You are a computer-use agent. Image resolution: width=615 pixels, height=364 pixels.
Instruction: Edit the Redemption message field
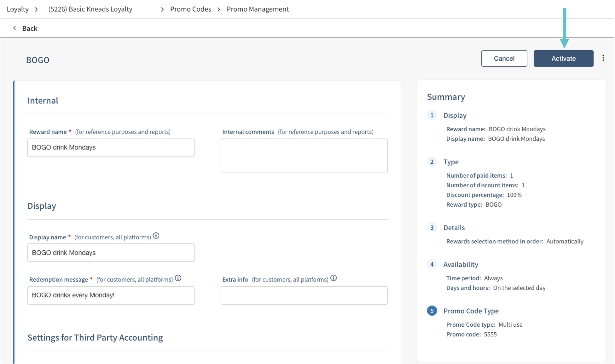point(111,295)
